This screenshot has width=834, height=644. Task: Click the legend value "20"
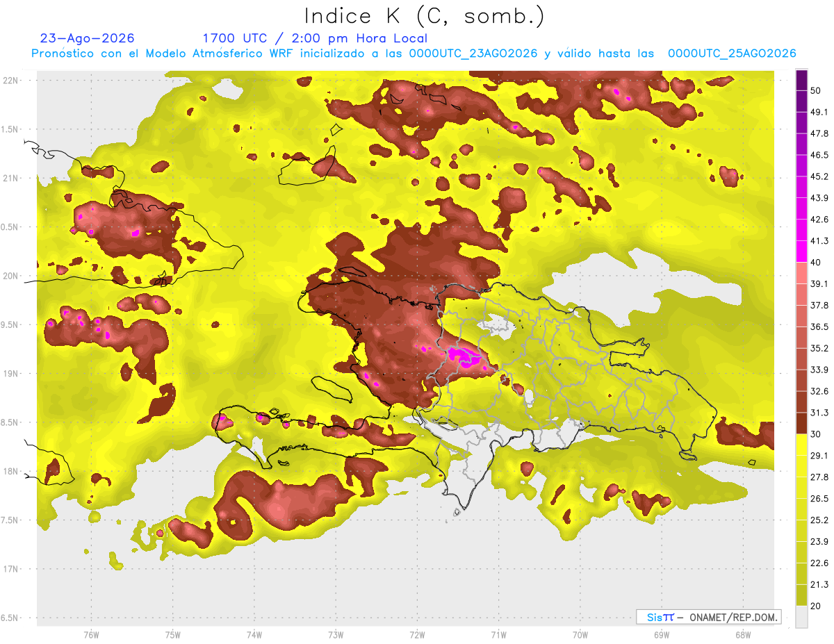[x=817, y=606]
